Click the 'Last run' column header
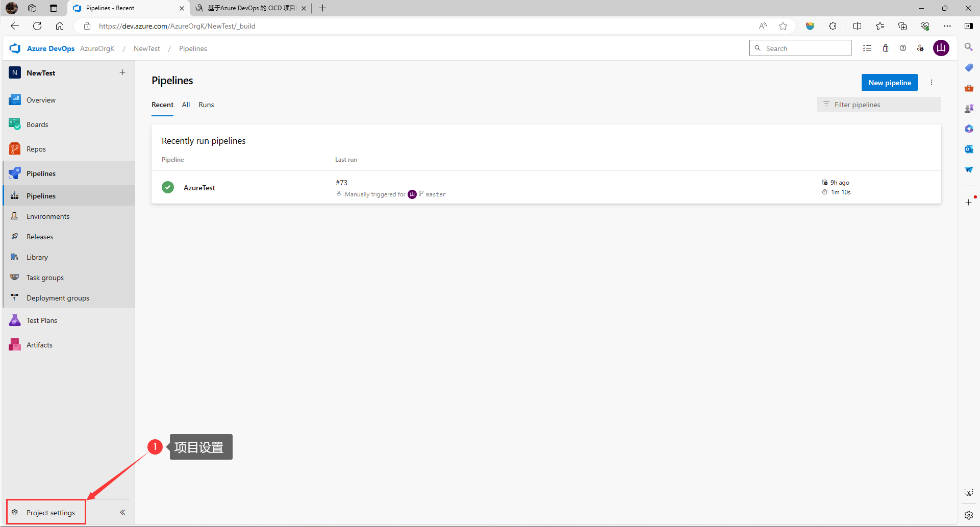Image resolution: width=980 pixels, height=527 pixels. click(346, 160)
